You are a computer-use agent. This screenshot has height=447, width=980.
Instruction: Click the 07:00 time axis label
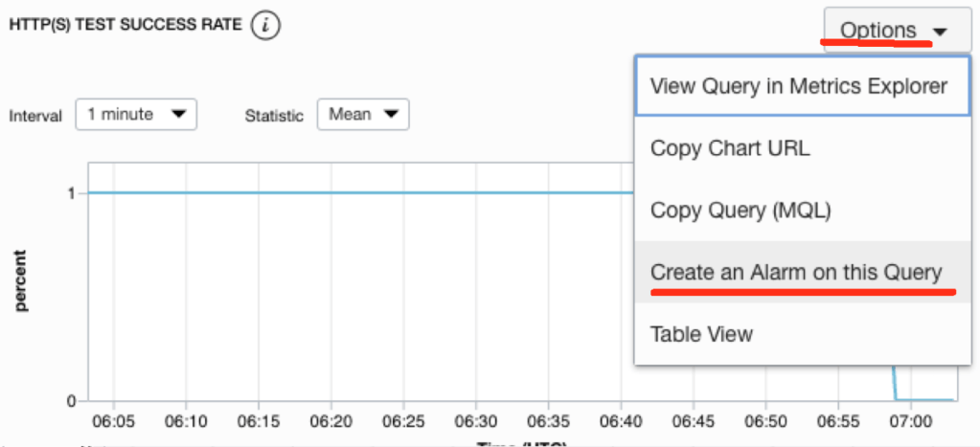pos(910,421)
